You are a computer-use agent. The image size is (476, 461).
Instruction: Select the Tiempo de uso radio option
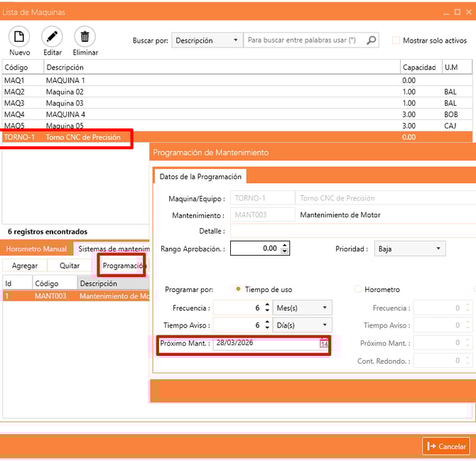pyautogui.click(x=238, y=289)
